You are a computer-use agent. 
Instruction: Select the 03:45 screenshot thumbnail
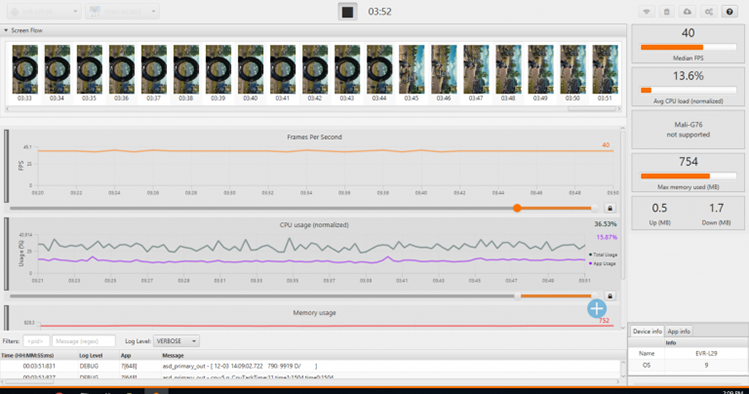411,73
